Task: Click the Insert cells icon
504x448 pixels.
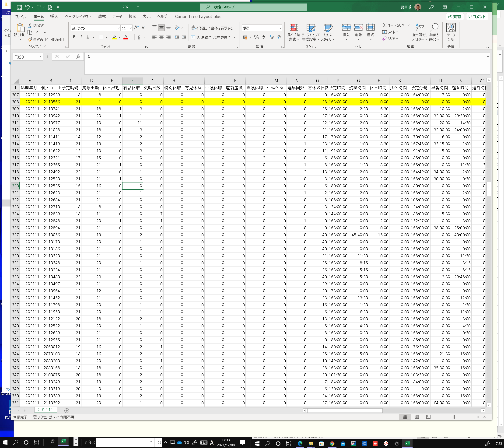Action: (x=346, y=28)
